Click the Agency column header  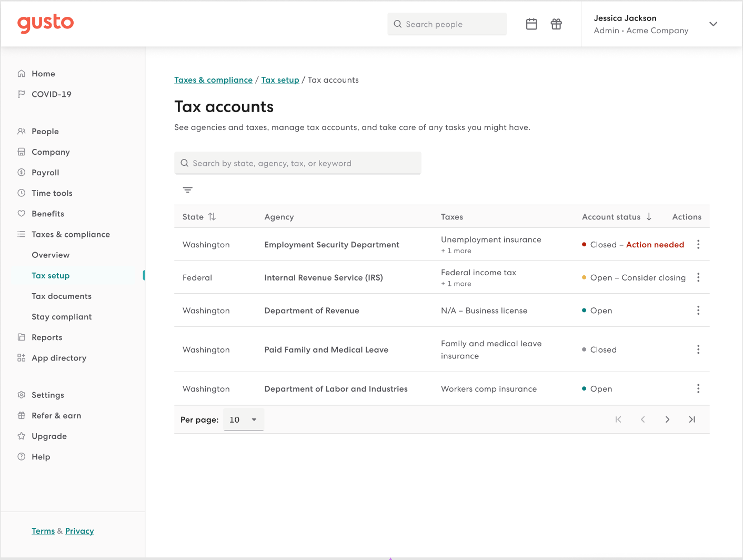[279, 217]
